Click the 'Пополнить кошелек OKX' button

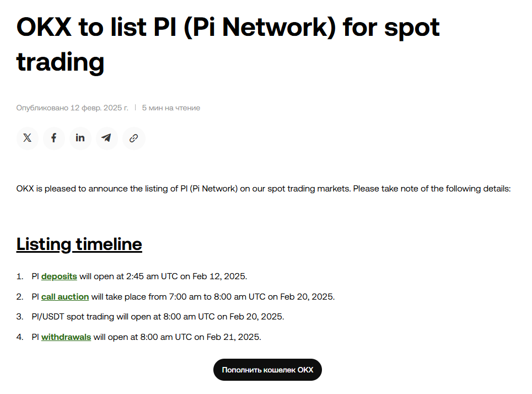pyautogui.click(x=267, y=370)
